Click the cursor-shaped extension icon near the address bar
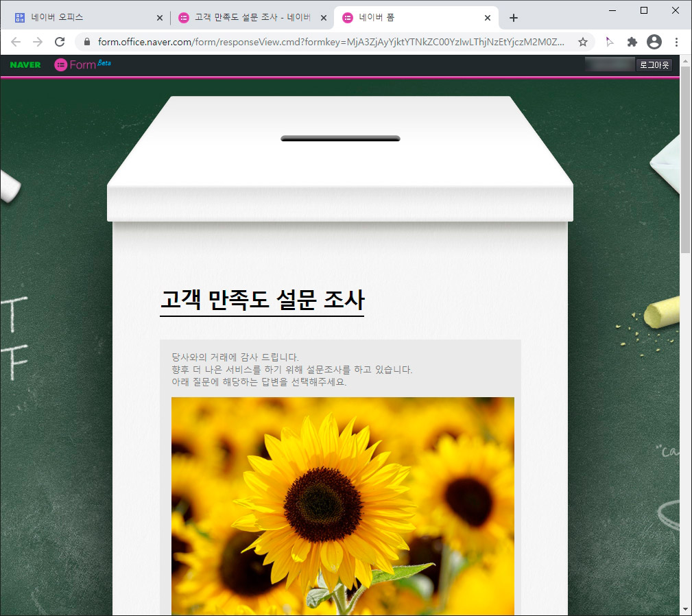The width and height of the screenshot is (692, 616). pyautogui.click(x=608, y=42)
